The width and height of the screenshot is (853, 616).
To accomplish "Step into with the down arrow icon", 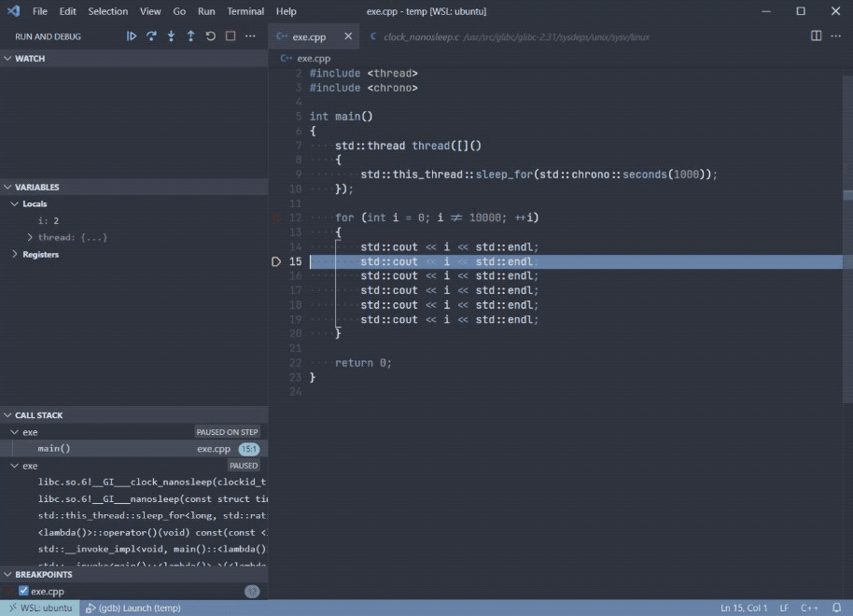I will pos(171,36).
